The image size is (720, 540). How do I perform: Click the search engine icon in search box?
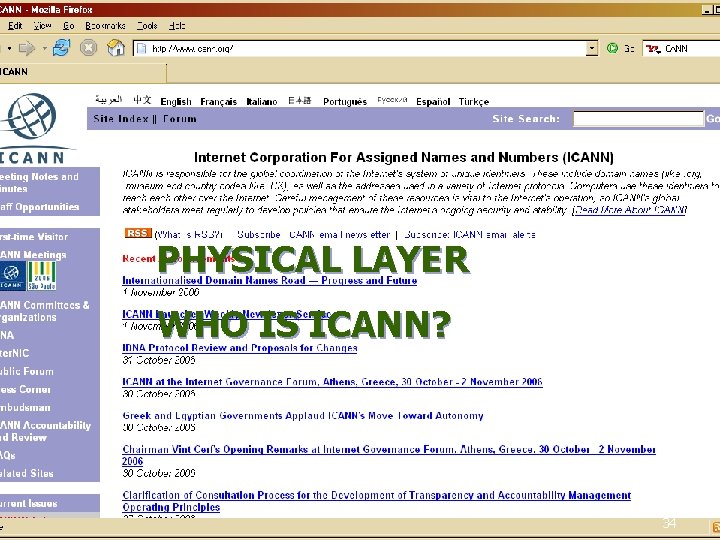tap(652, 49)
